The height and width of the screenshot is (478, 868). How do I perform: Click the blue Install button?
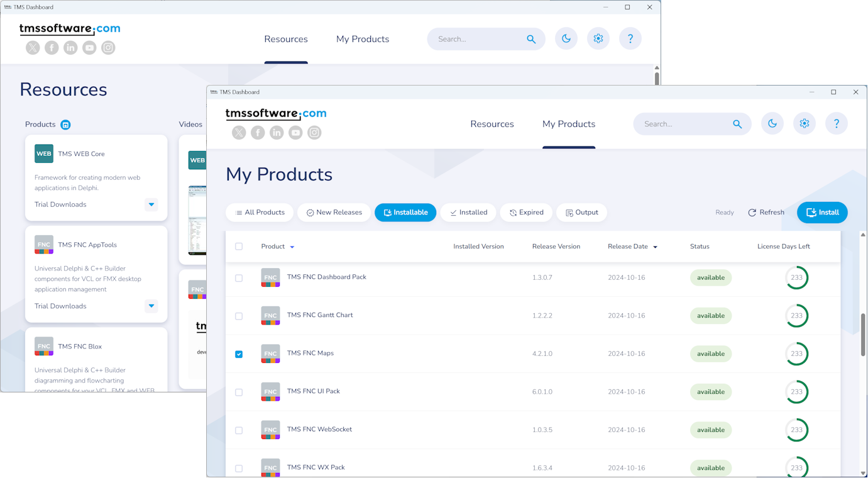click(822, 213)
